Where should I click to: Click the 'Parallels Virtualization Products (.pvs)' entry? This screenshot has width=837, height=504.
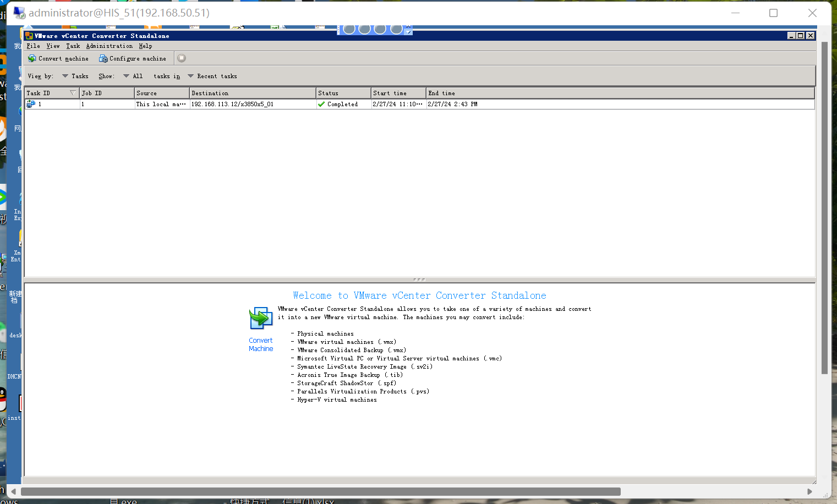[363, 392]
